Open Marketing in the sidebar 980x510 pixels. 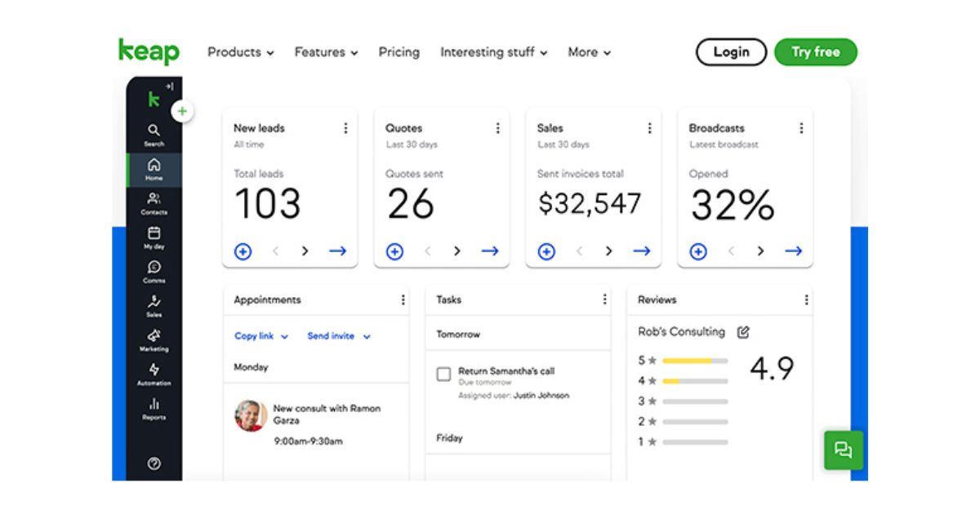pos(154,340)
